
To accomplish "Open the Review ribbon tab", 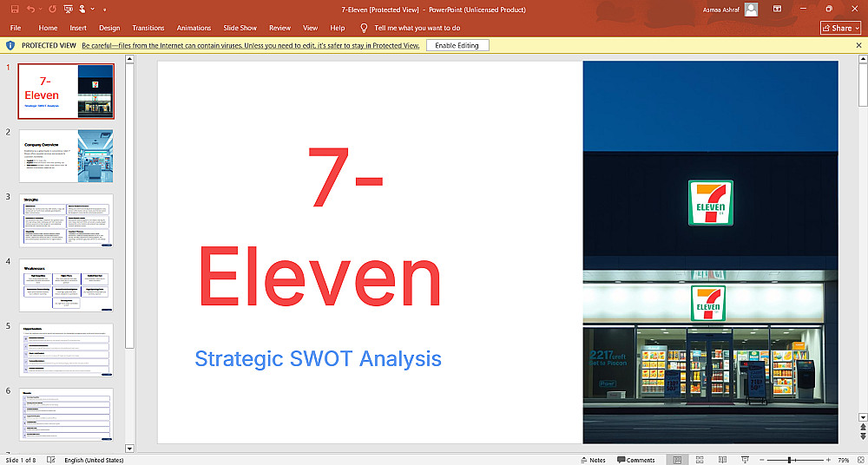I will 280,28.
